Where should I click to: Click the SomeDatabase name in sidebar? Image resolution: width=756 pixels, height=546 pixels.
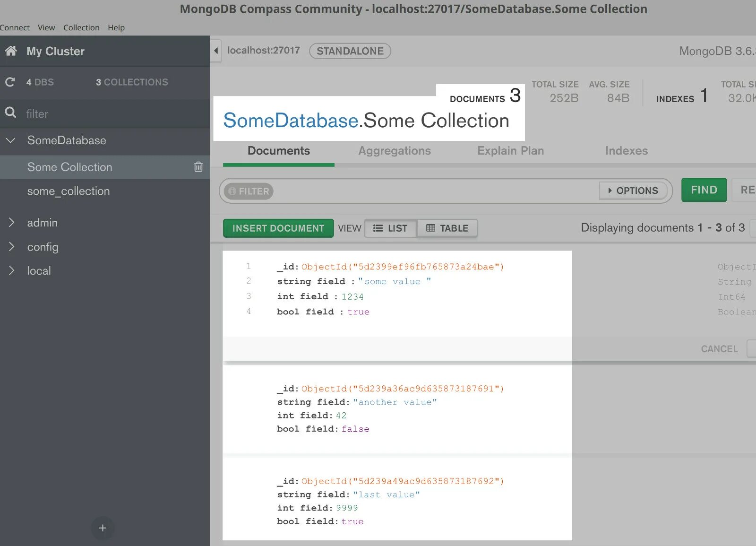click(x=67, y=140)
